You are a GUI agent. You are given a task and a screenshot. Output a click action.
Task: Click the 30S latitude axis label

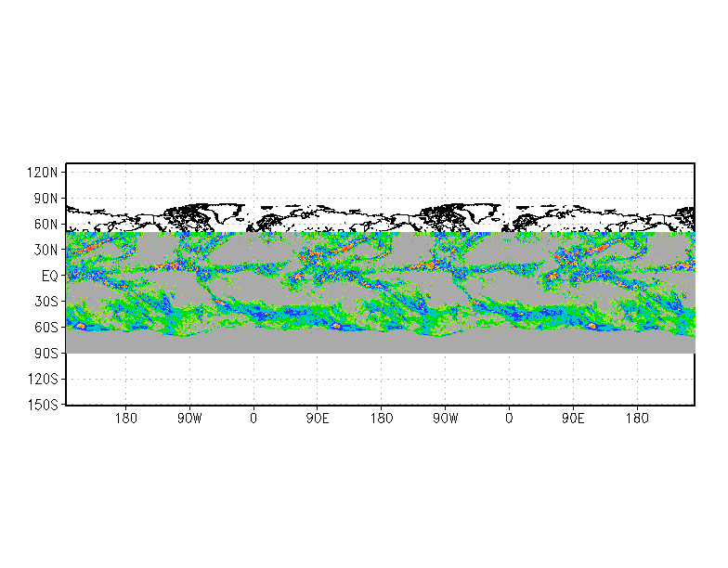(x=46, y=302)
